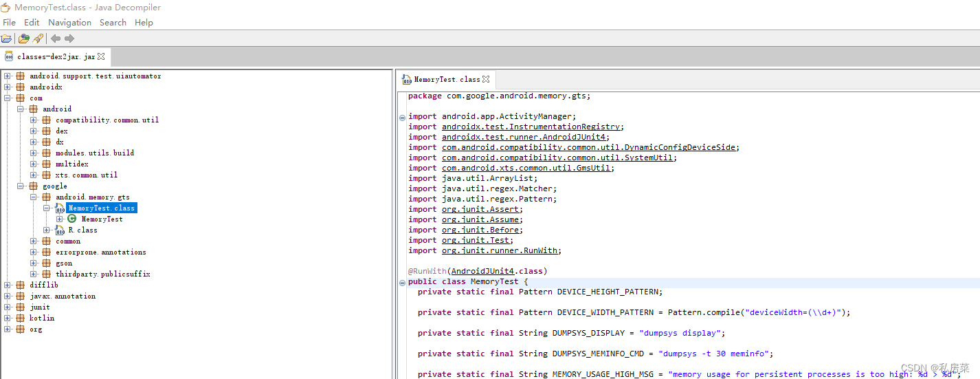
Task: Open the org.junit.runner.RunWith import link
Action: (x=500, y=250)
